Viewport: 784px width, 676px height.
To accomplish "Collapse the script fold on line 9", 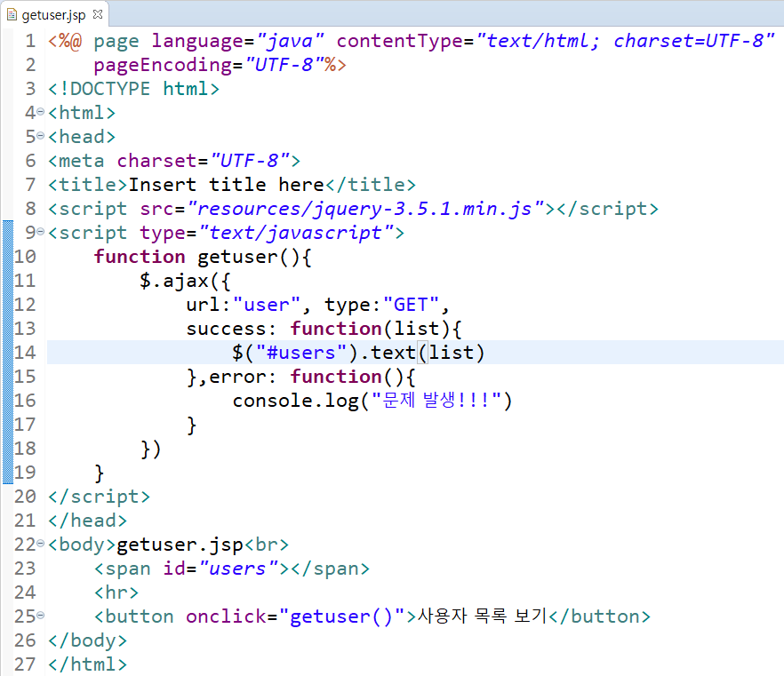I will 41,232.
